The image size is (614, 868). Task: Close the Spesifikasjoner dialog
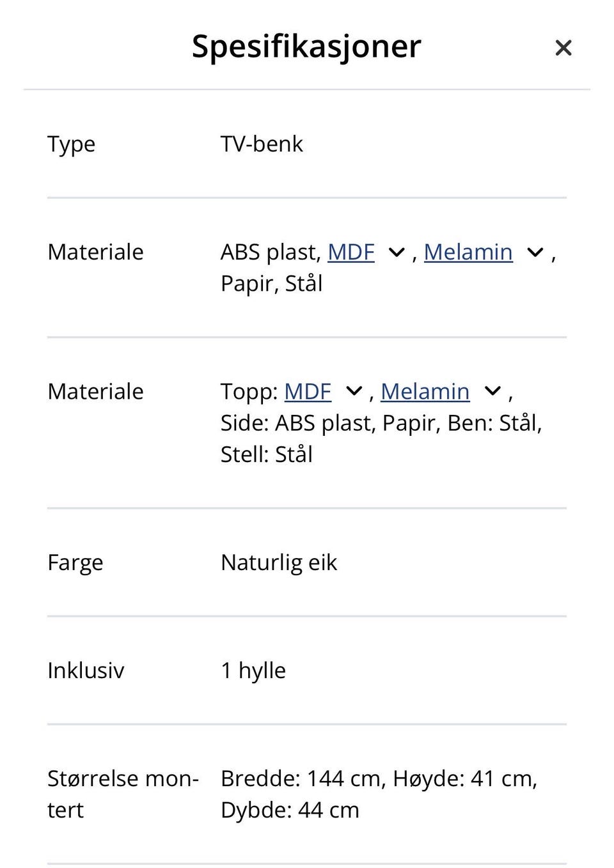click(x=563, y=48)
